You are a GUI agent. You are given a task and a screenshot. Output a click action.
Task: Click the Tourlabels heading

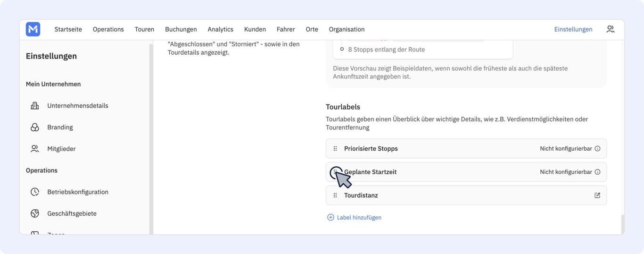[x=343, y=107]
